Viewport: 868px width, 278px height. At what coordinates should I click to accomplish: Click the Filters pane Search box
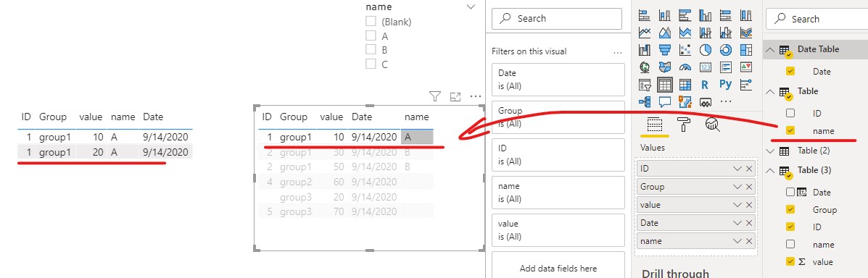[557, 18]
